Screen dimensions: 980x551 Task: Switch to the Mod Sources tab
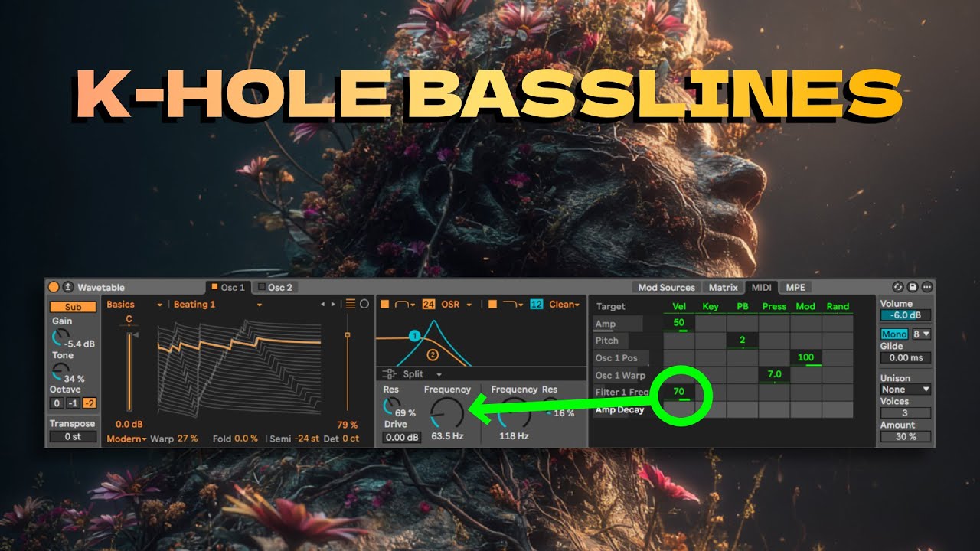coord(666,287)
